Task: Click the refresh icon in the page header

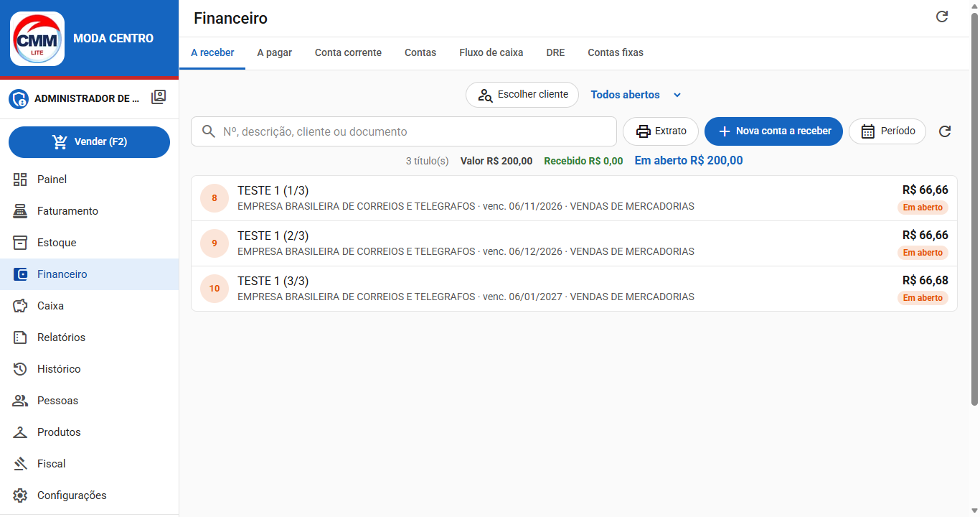Action: 942,17
